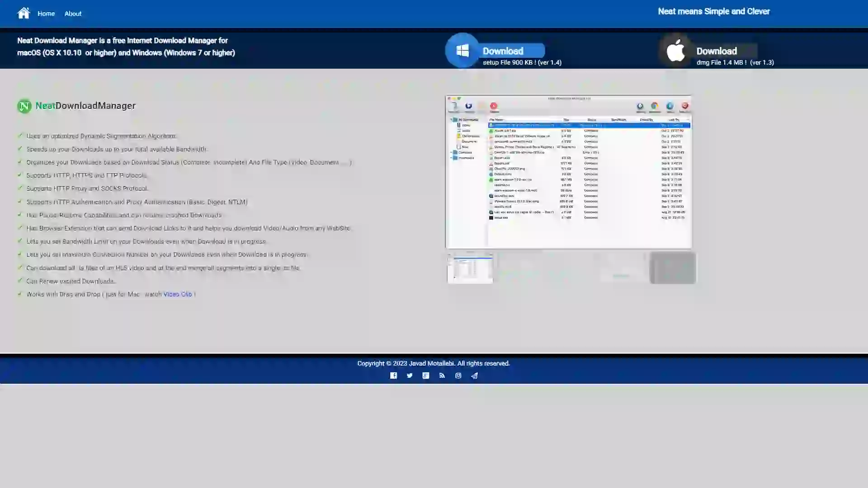Open the Twitter footer icon
This screenshot has width=868, height=488.
coord(410,375)
